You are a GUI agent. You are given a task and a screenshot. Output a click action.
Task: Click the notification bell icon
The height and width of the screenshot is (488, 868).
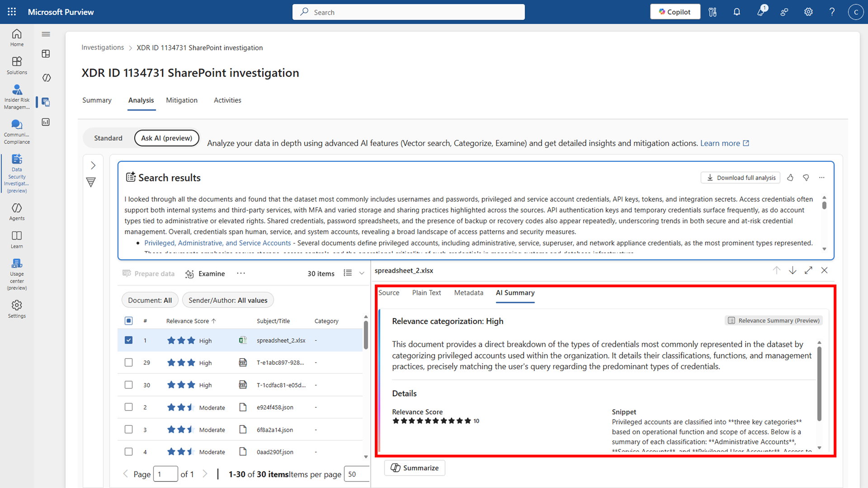[x=737, y=12]
